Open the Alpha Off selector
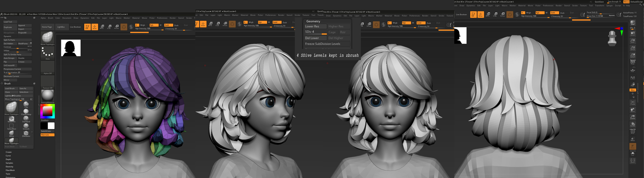Image resolution: width=644 pixels, height=178 pixels. [48, 68]
